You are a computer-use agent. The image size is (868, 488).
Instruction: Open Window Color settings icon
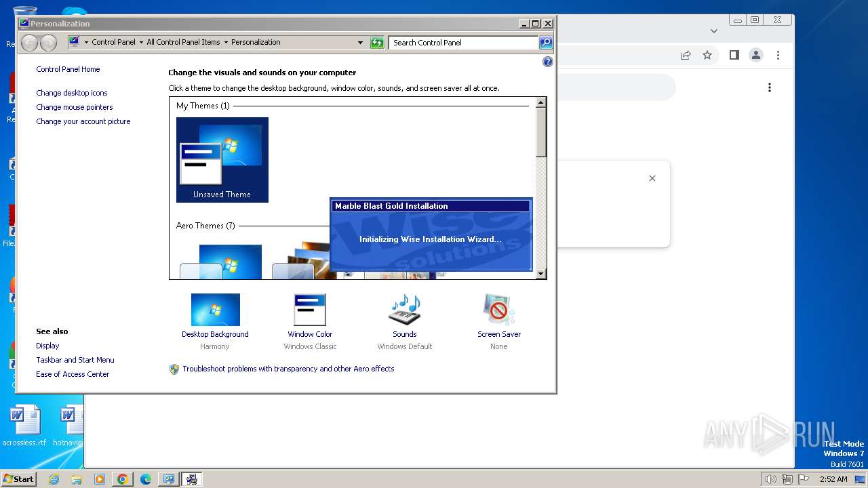(x=310, y=310)
